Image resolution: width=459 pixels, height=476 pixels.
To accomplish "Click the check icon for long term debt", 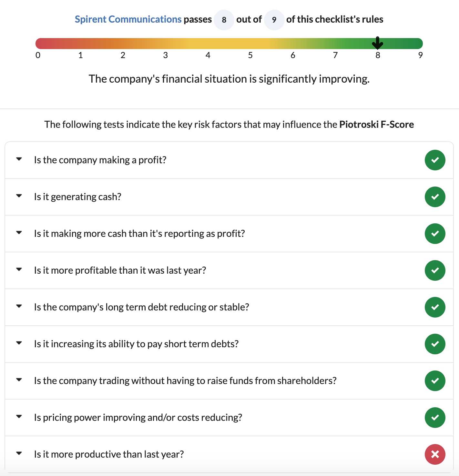I will tap(435, 307).
